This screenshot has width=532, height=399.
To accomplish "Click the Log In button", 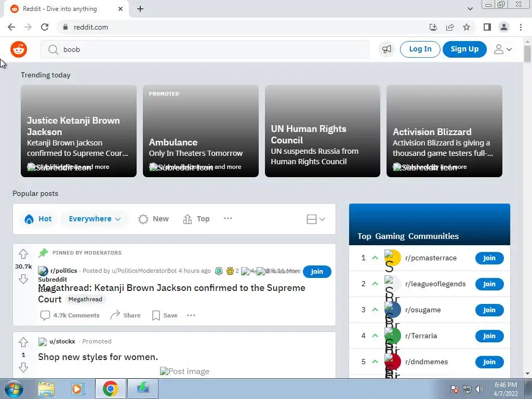I will click(420, 49).
